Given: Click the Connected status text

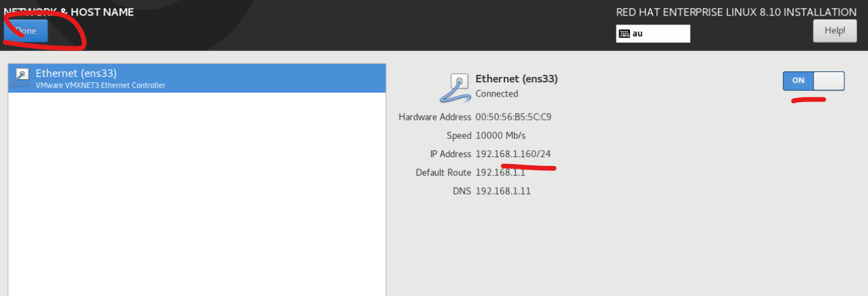Looking at the screenshot, I should [497, 94].
